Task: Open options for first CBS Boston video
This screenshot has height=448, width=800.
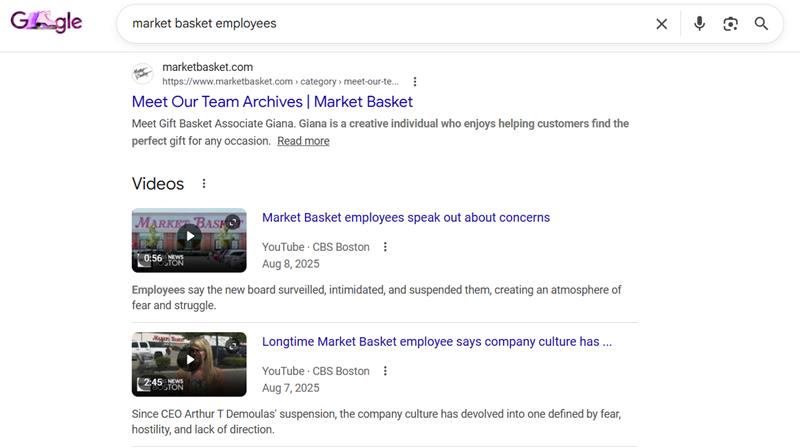Action: coord(385,247)
